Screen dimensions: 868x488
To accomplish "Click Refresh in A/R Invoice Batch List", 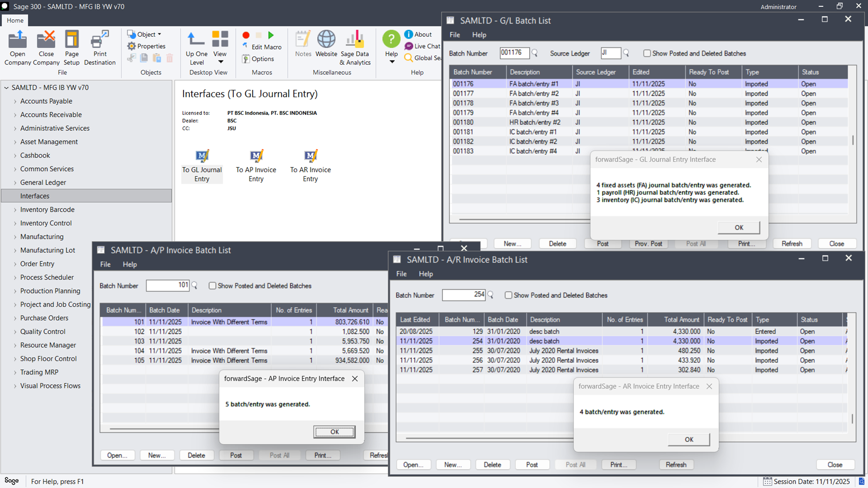I will click(676, 465).
